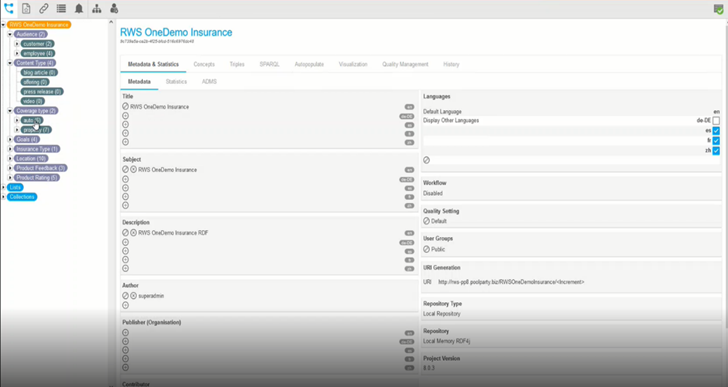Click the list view toolbar icon
This screenshot has height=387, width=728.
click(x=61, y=8)
